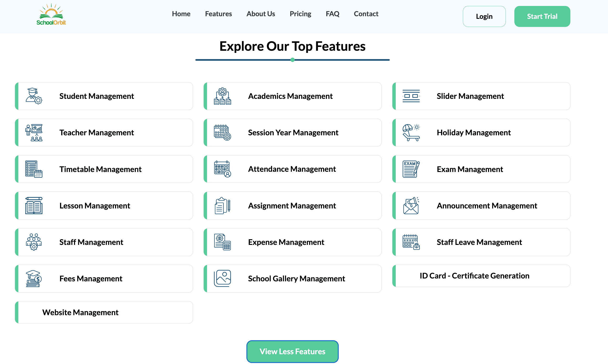Open ID Card - Certificate Generation card

(x=481, y=276)
